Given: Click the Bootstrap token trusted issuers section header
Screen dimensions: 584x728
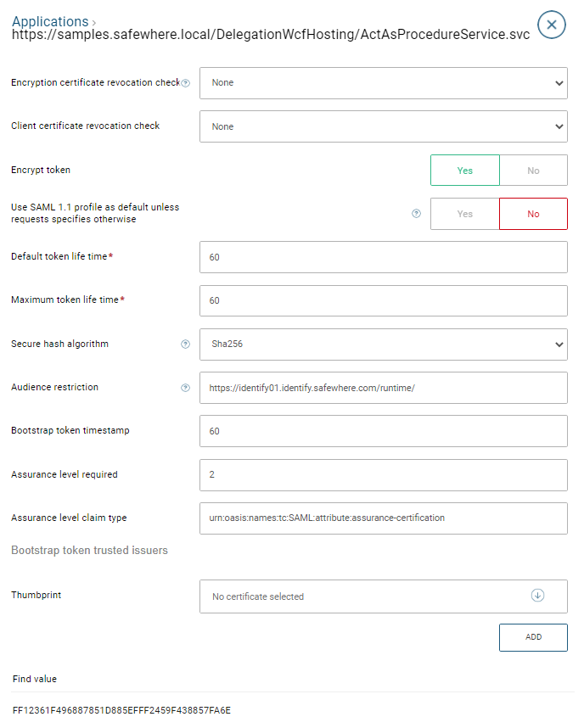Looking at the screenshot, I should coord(87,550).
